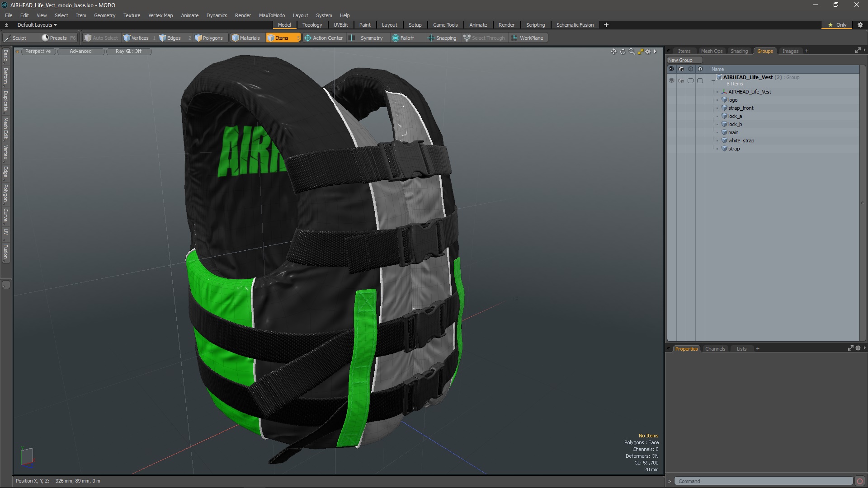
Task: Switch to the Shading tab
Action: (x=739, y=51)
